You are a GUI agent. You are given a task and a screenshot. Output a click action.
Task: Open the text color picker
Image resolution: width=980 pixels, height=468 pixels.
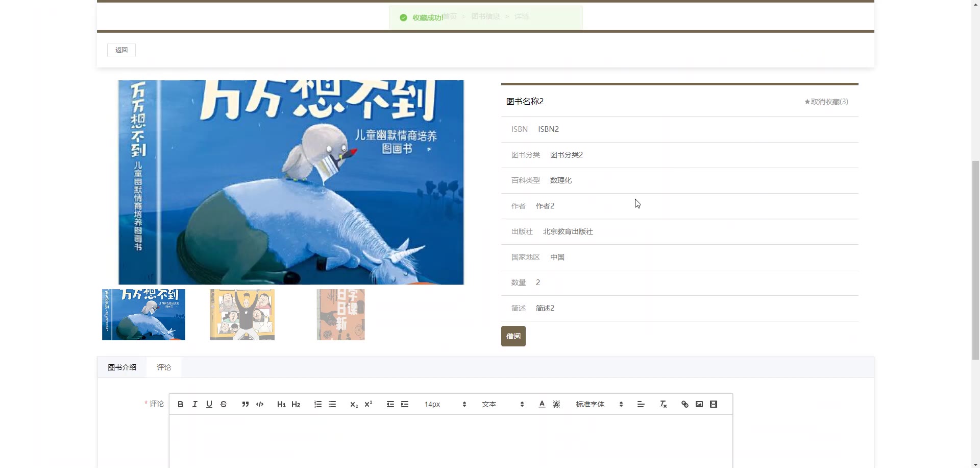coord(542,404)
